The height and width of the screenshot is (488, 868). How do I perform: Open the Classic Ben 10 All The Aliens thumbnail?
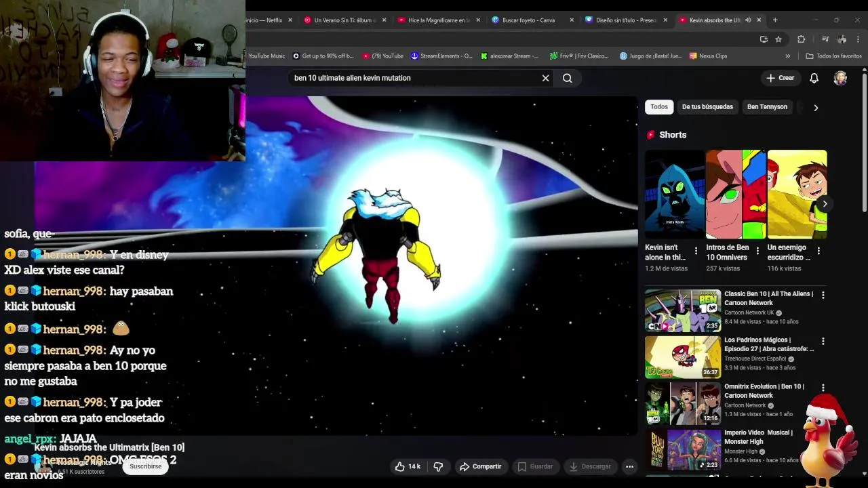pyautogui.click(x=683, y=310)
